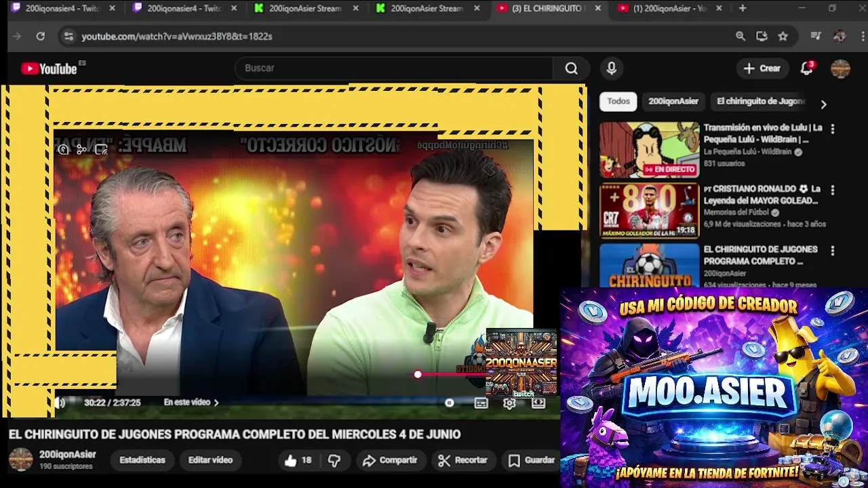The width and height of the screenshot is (868, 488).
Task: Click the 200iqonAsier channel avatar
Action: click(x=20, y=460)
